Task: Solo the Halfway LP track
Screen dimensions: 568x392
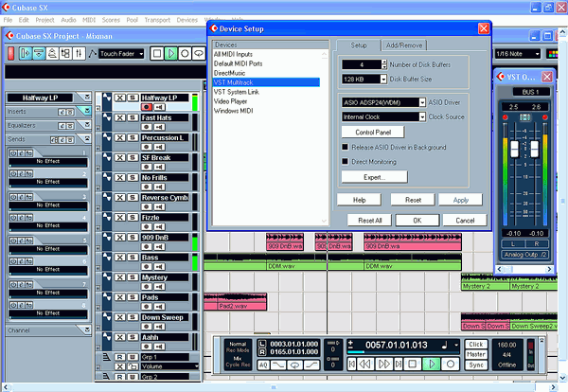Action: [x=133, y=98]
